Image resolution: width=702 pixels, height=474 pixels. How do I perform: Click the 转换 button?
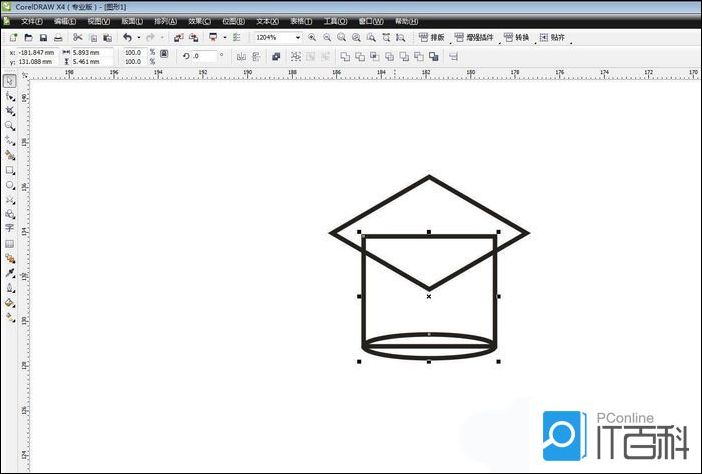517,37
